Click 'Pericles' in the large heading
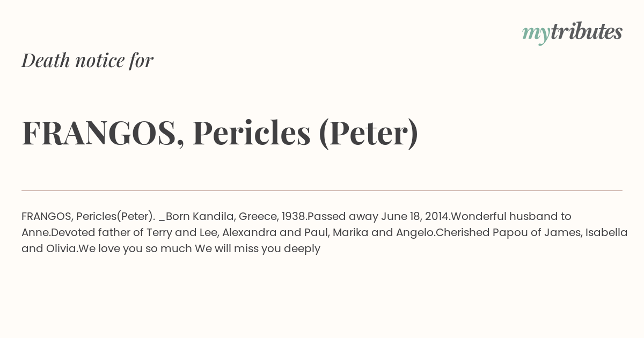The image size is (644, 338). (x=252, y=133)
